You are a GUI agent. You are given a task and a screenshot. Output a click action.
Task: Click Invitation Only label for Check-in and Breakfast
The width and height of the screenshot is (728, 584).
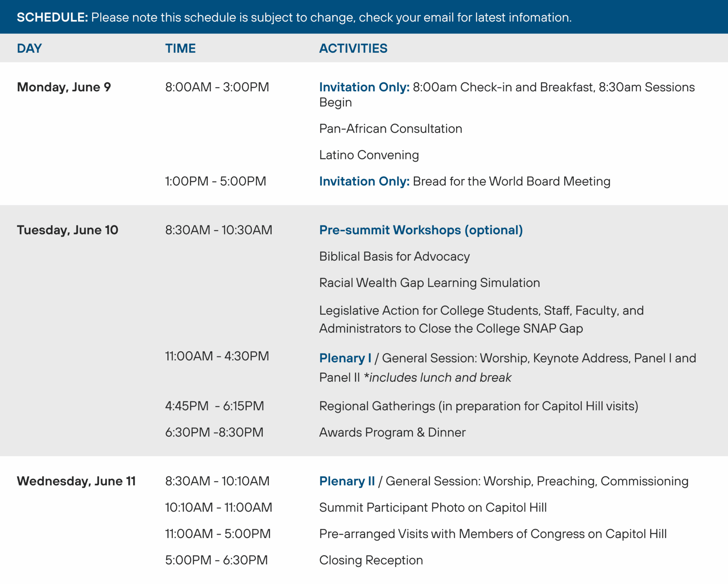coord(364,87)
